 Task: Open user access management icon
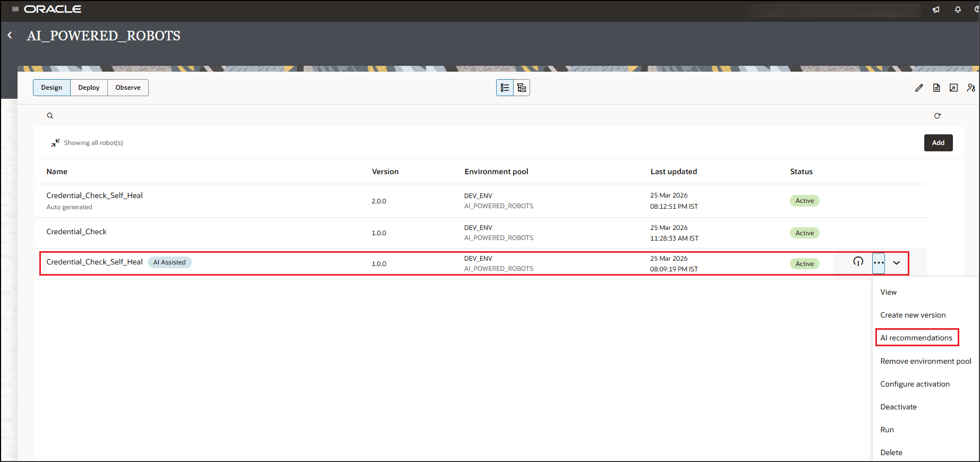971,88
